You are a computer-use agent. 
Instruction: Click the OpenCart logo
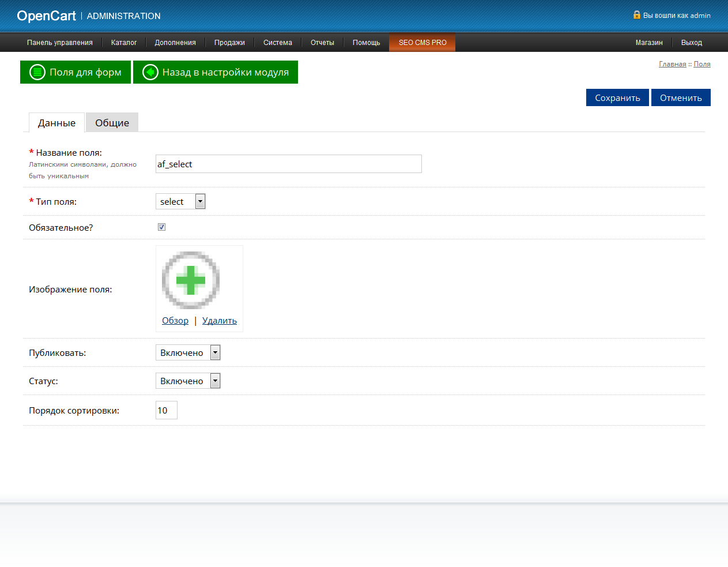pyautogui.click(x=47, y=16)
